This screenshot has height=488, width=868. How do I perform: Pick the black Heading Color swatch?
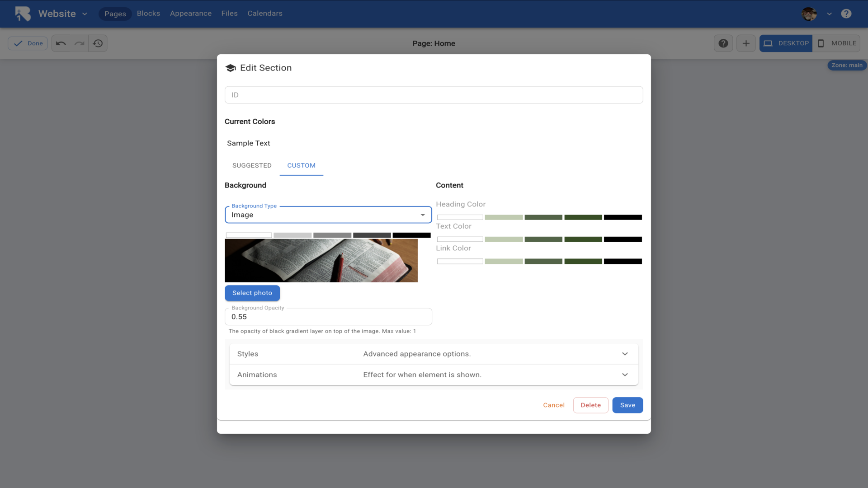point(623,217)
